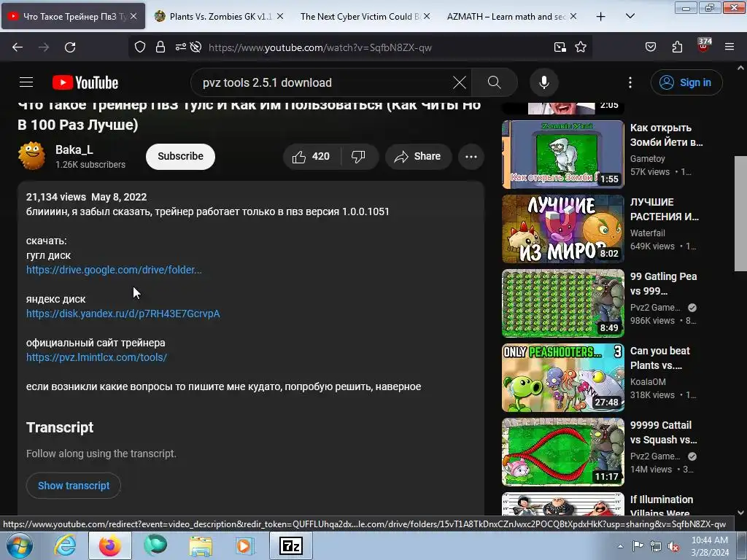747x560 pixels.
Task: Open the Firefox extensions puzzle icon
Action: tap(677, 47)
